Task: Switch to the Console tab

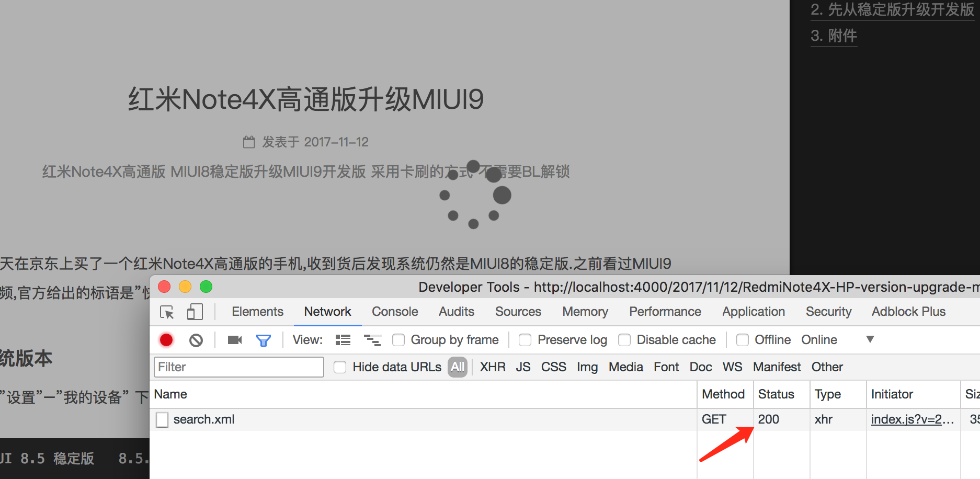Action: pyautogui.click(x=395, y=312)
